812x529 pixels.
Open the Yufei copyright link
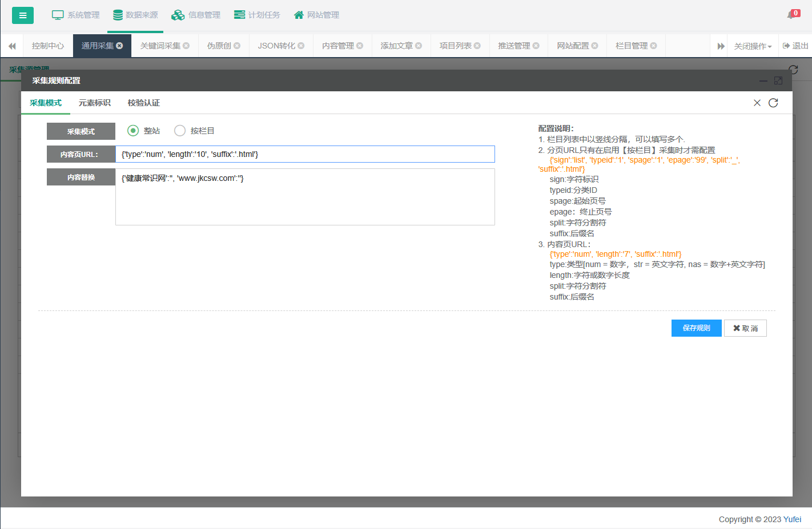tap(792, 519)
